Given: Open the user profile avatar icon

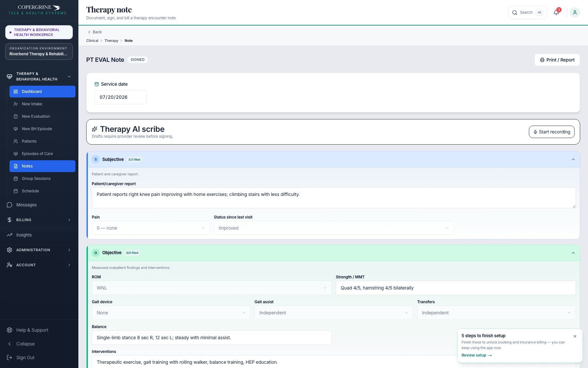Looking at the screenshot, I should (575, 12).
